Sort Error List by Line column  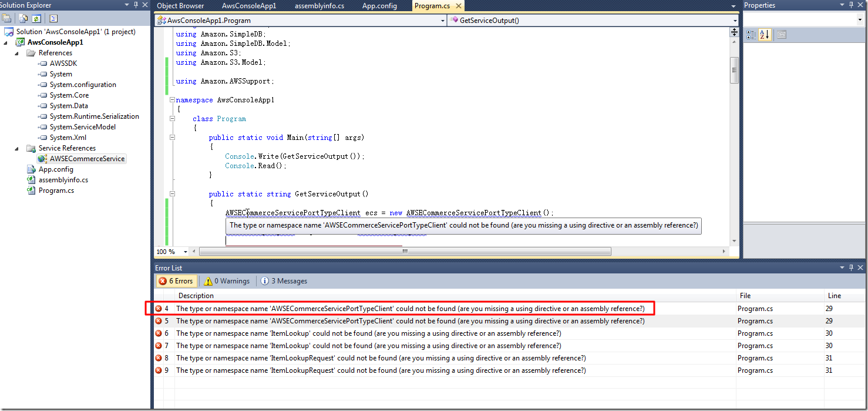(x=846, y=296)
